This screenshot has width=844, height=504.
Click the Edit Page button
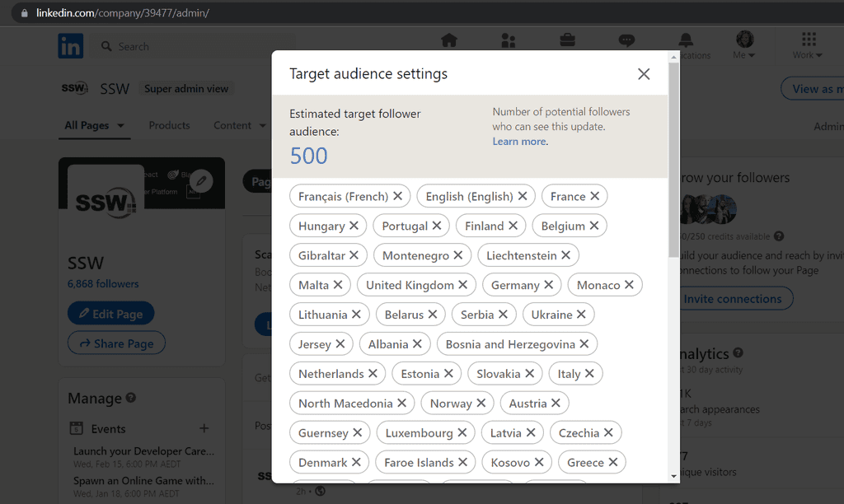(x=110, y=313)
